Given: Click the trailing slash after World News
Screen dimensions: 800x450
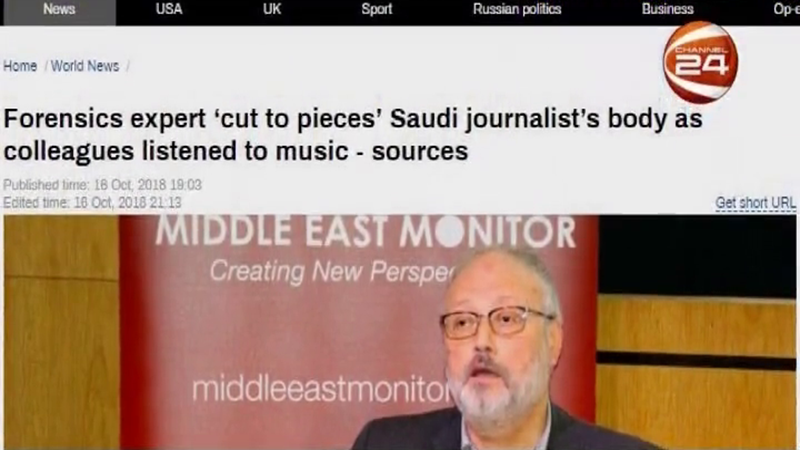Looking at the screenshot, I should tap(128, 66).
